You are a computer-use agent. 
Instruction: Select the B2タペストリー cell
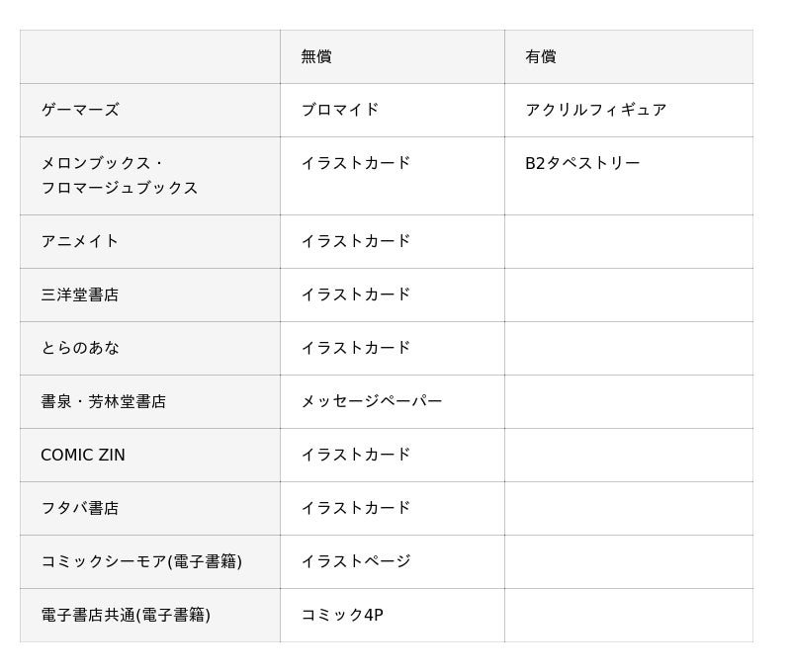pyautogui.click(x=582, y=163)
